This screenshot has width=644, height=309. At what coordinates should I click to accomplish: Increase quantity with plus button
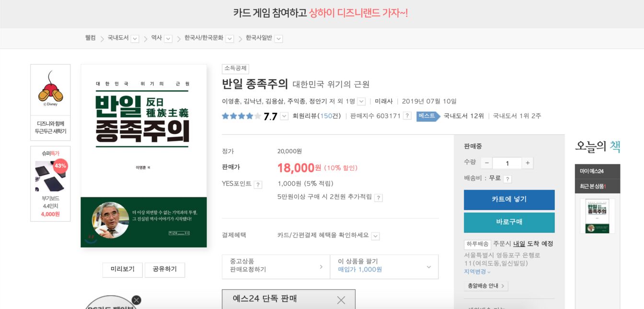click(528, 163)
